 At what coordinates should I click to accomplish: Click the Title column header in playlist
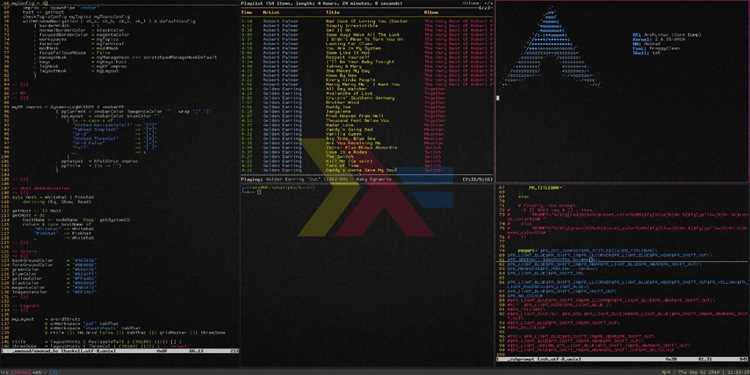(x=333, y=12)
